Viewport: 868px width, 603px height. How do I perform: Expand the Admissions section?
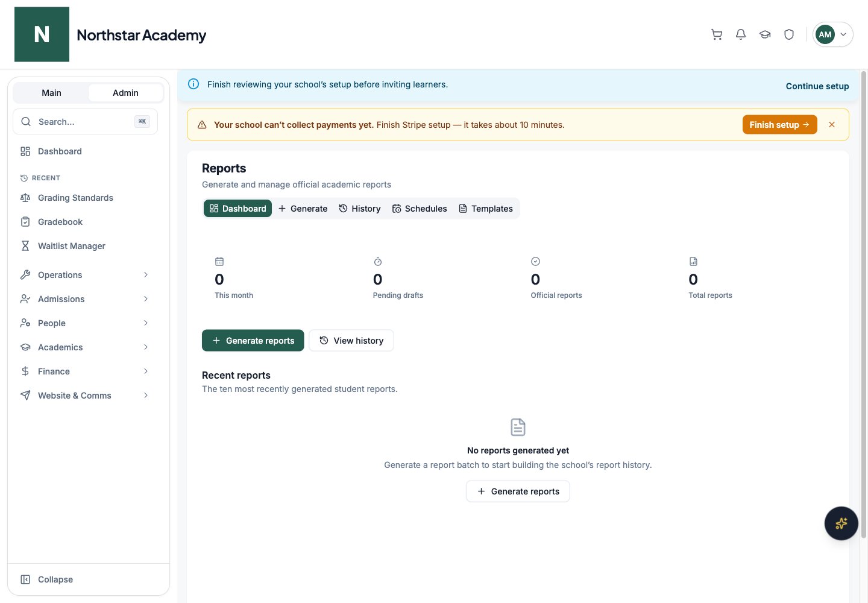[x=85, y=299]
